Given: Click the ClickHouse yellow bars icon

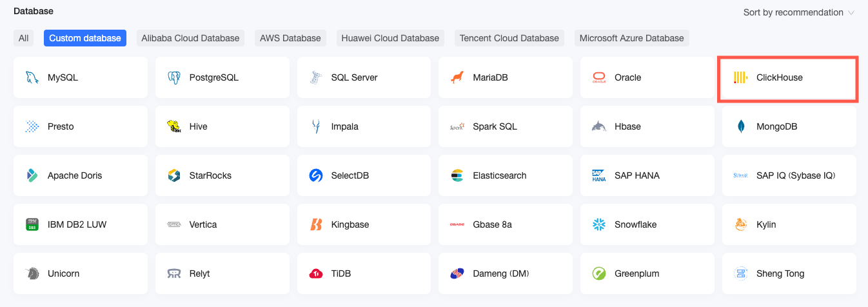Looking at the screenshot, I should [x=741, y=77].
